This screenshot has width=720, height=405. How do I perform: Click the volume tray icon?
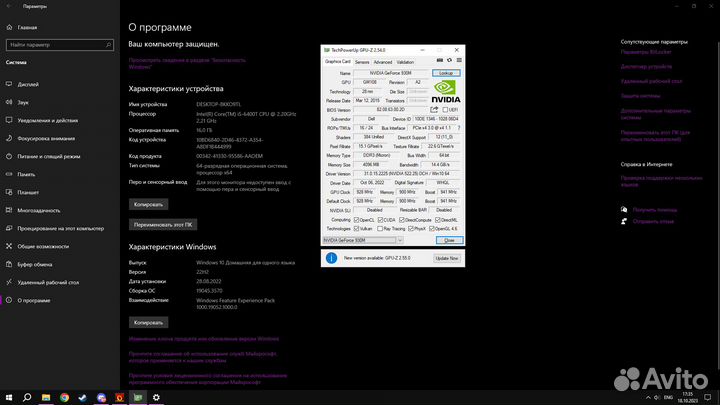(657, 398)
